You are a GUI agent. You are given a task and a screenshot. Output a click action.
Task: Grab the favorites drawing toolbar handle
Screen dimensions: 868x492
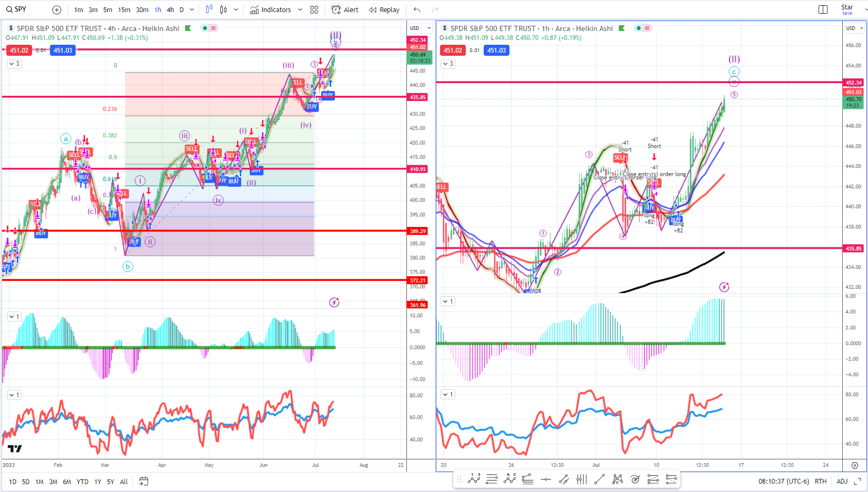point(459,479)
